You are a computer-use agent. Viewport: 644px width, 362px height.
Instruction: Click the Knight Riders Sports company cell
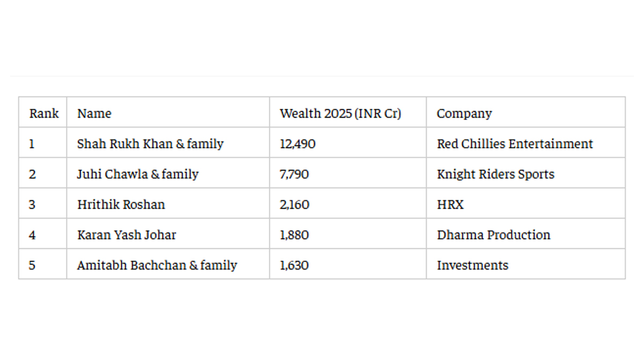[x=495, y=174]
